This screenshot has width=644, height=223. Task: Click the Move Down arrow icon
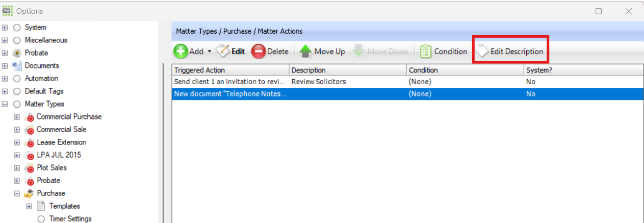358,52
